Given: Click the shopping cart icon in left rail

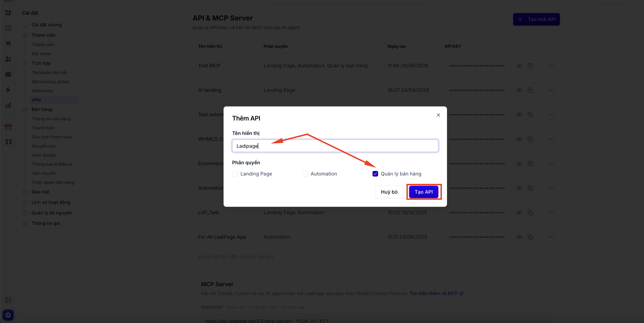Looking at the screenshot, I should [8, 44].
